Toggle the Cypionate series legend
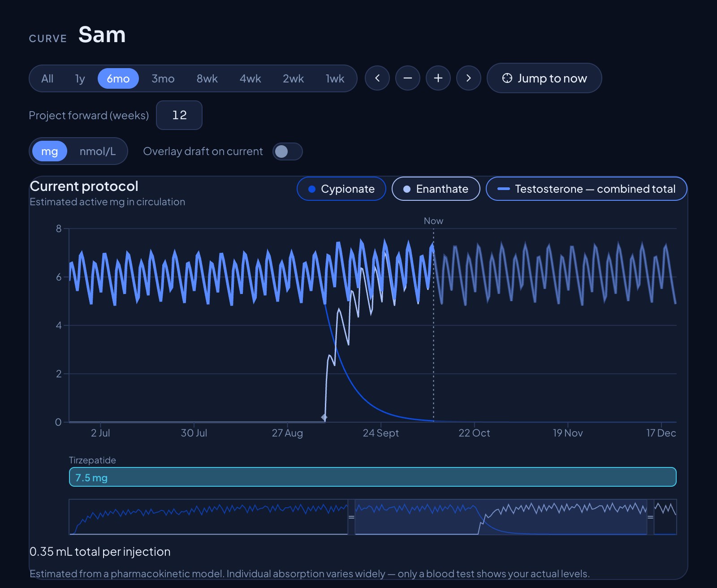The height and width of the screenshot is (588, 717). pyautogui.click(x=341, y=189)
